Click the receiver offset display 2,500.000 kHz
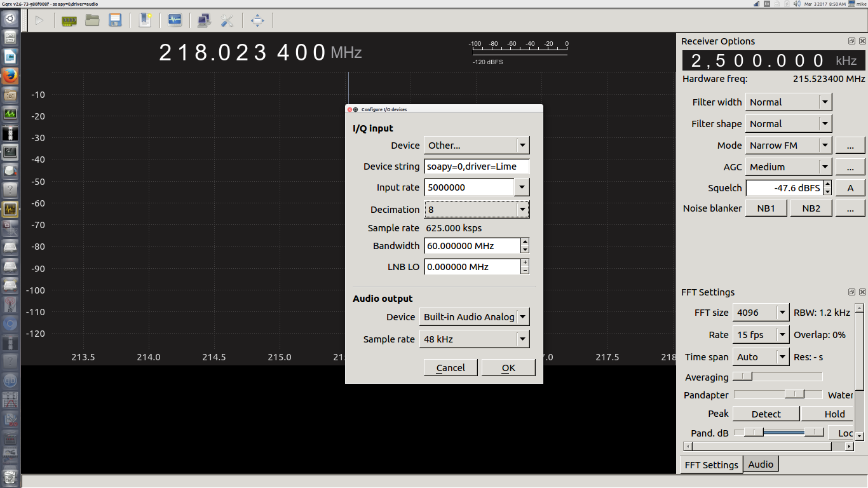Image resolution: width=868 pixels, height=488 pixels. 774,61
